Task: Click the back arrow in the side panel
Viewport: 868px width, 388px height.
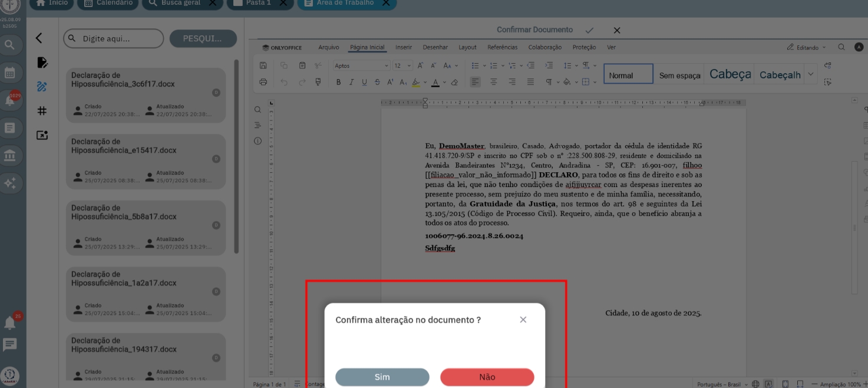Action: (x=39, y=38)
